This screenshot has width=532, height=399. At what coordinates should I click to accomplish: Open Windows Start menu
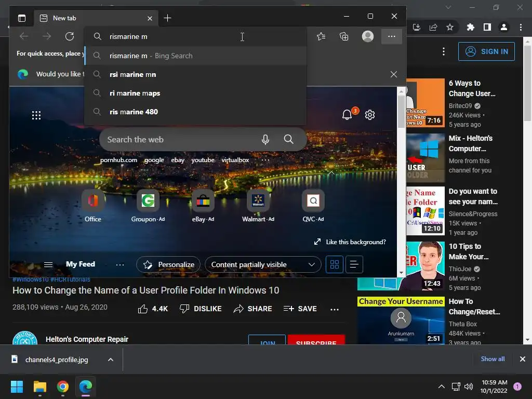coord(17,387)
